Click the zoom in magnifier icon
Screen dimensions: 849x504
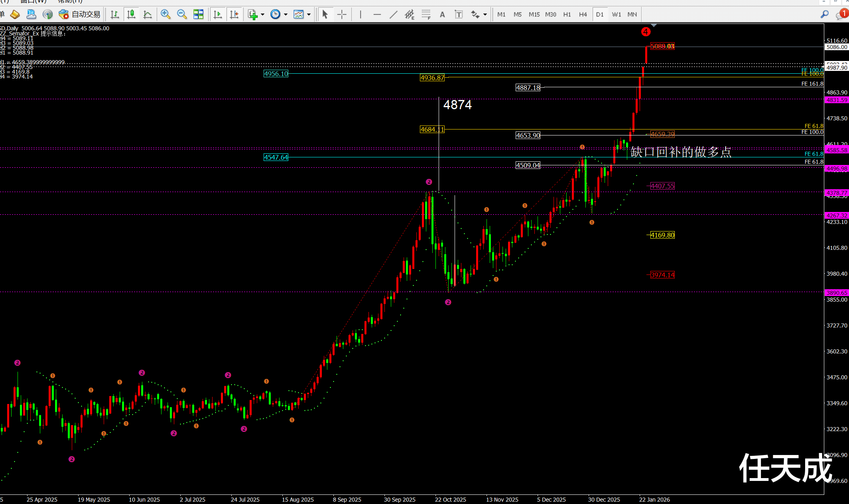[x=165, y=15]
